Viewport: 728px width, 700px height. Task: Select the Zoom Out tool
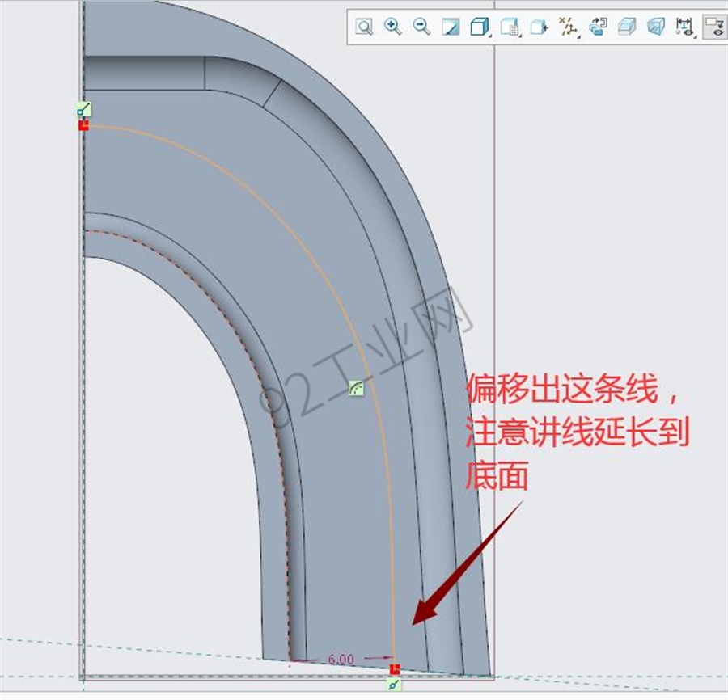(421, 27)
